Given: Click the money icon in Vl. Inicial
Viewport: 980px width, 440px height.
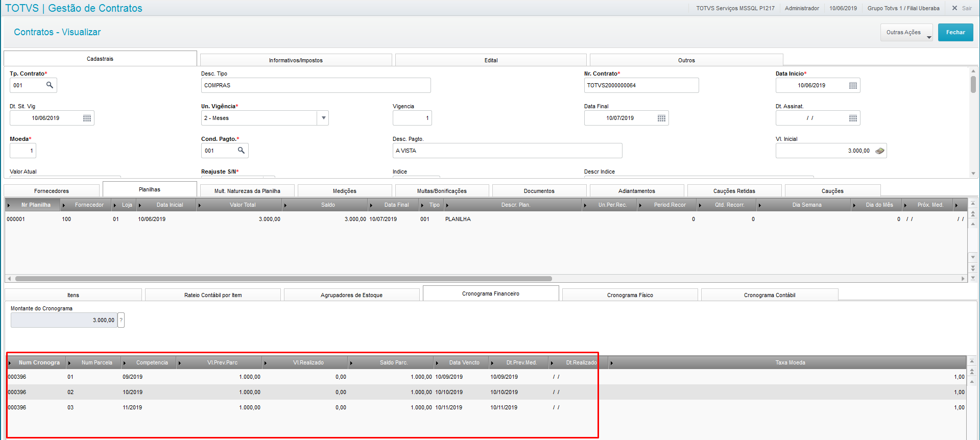Looking at the screenshot, I should point(879,151).
